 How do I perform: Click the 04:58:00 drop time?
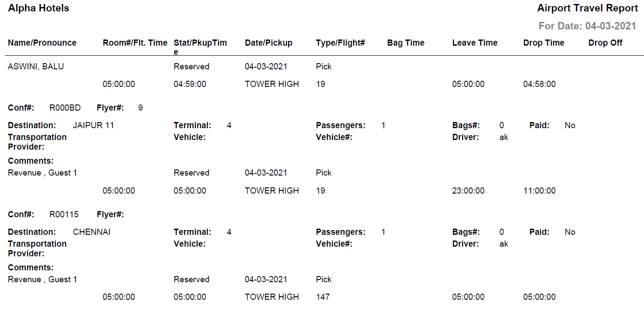point(539,84)
